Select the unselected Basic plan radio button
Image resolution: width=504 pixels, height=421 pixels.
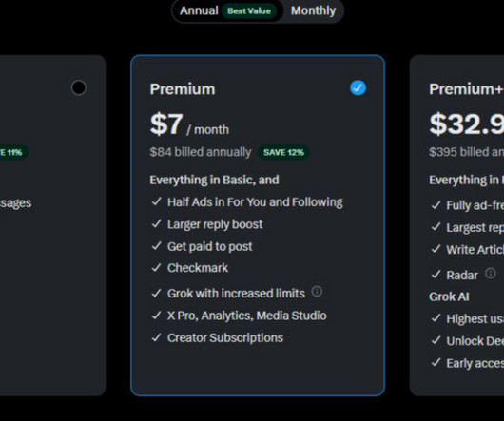(x=78, y=87)
